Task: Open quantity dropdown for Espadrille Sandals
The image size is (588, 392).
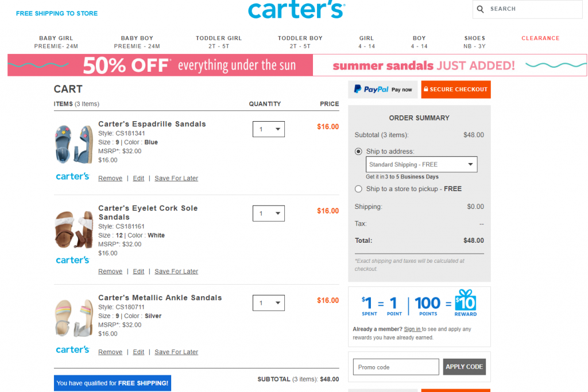Action: pos(269,129)
